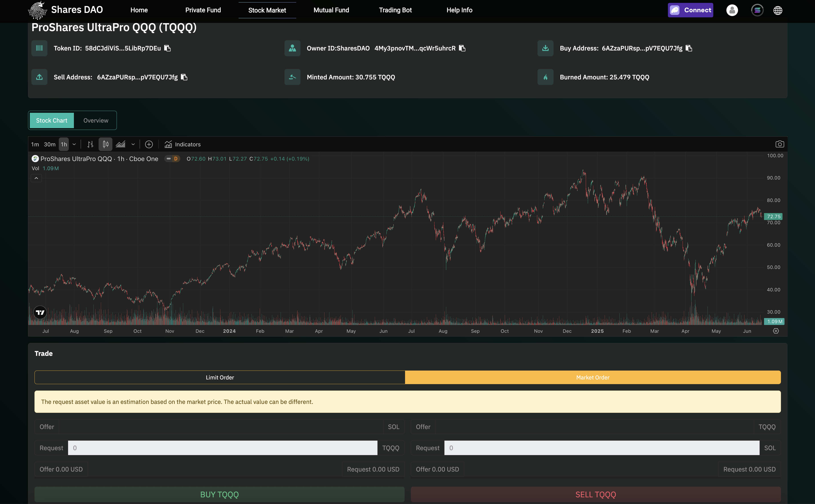Click the 72.75 current price label
Image resolution: width=815 pixels, height=504 pixels.
(773, 216)
